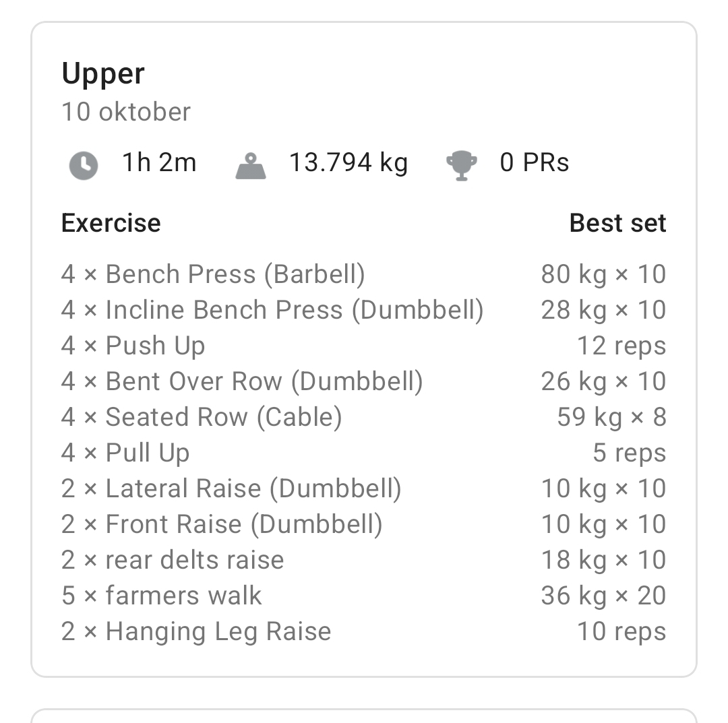Tap the trophy PRs icon
The width and height of the screenshot is (728, 723).
[462, 165]
